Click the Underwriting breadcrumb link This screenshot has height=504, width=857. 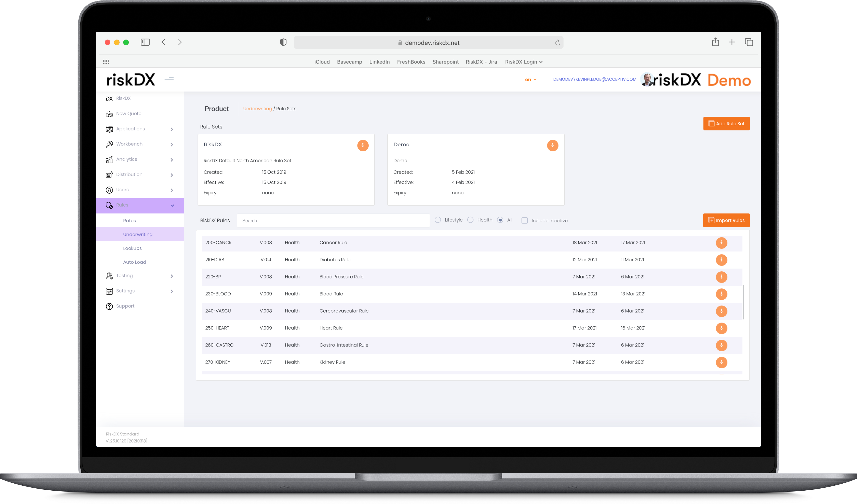tap(257, 109)
